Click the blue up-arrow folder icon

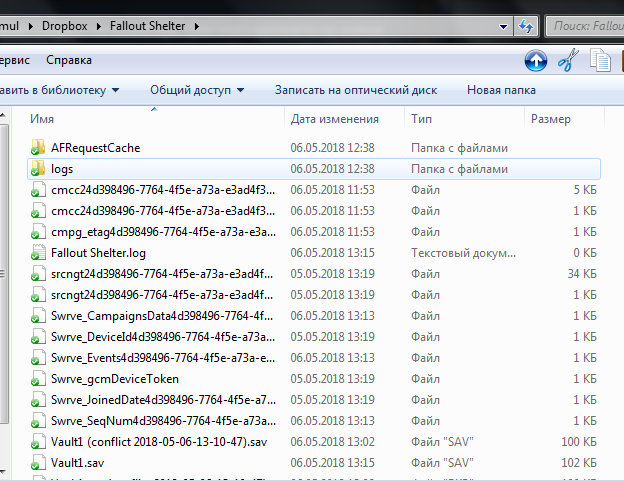point(536,60)
